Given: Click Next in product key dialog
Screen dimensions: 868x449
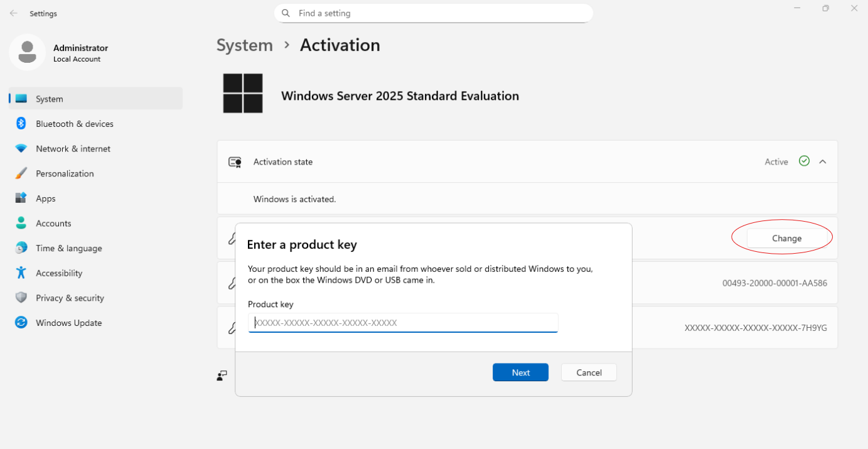Looking at the screenshot, I should click(520, 372).
